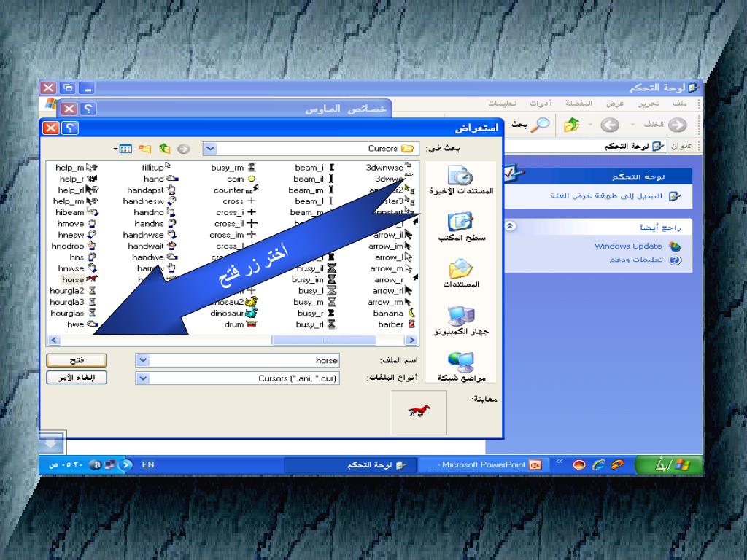747x560 pixels.
Task: Select the arrow_im cursor file
Action: (390, 246)
